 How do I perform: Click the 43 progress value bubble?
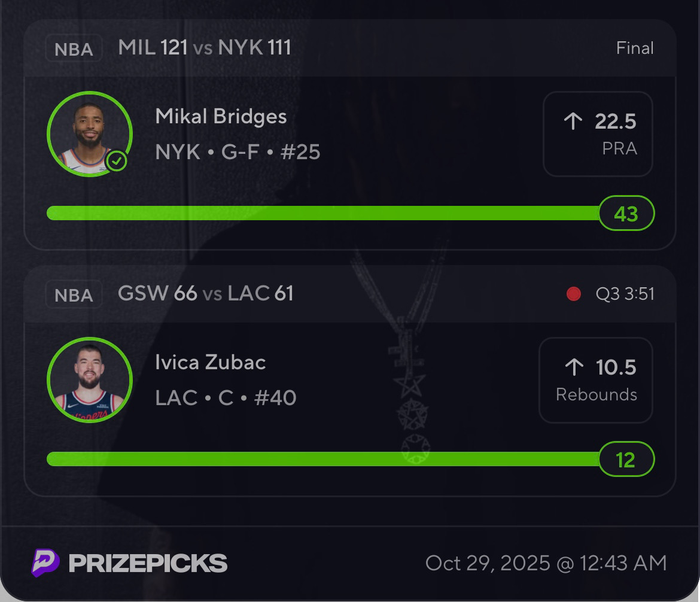(x=626, y=214)
